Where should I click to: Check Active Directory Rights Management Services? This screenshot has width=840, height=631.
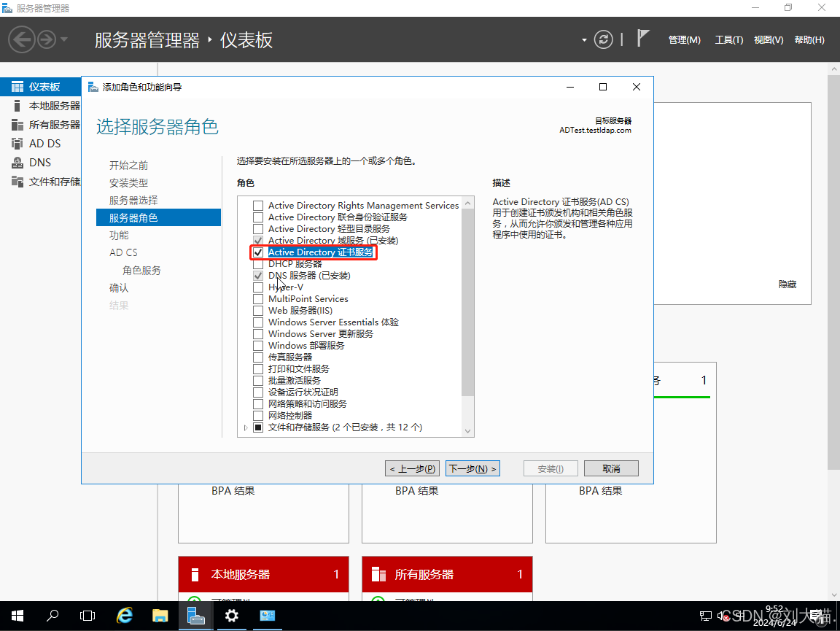(x=258, y=205)
